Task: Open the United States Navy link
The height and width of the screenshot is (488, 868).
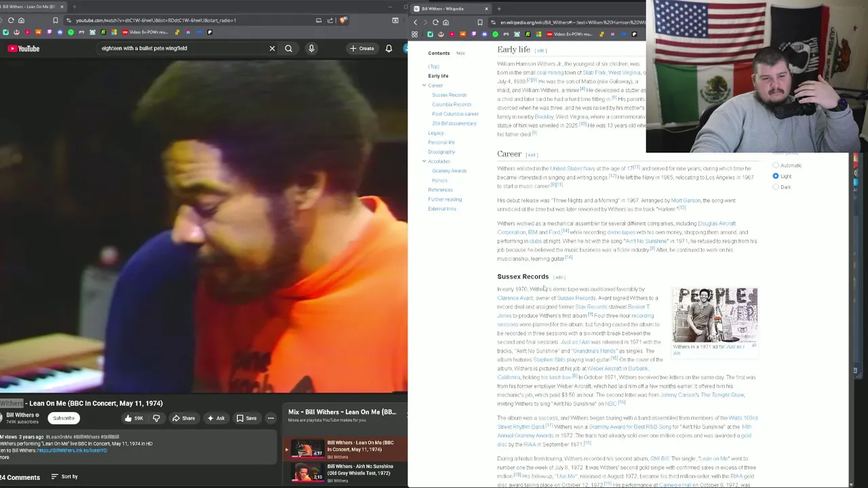Action: point(572,169)
